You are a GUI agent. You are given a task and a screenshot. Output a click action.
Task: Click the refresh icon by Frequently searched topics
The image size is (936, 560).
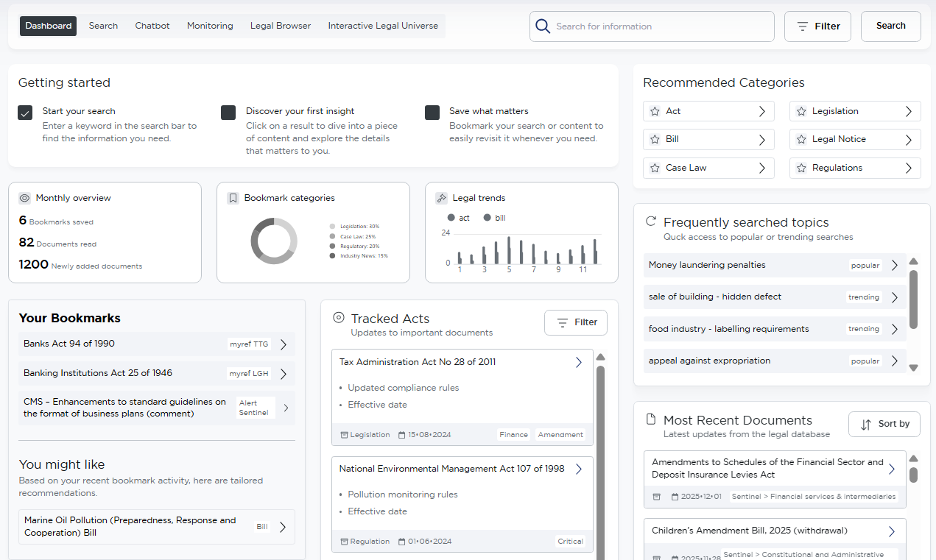click(x=650, y=221)
